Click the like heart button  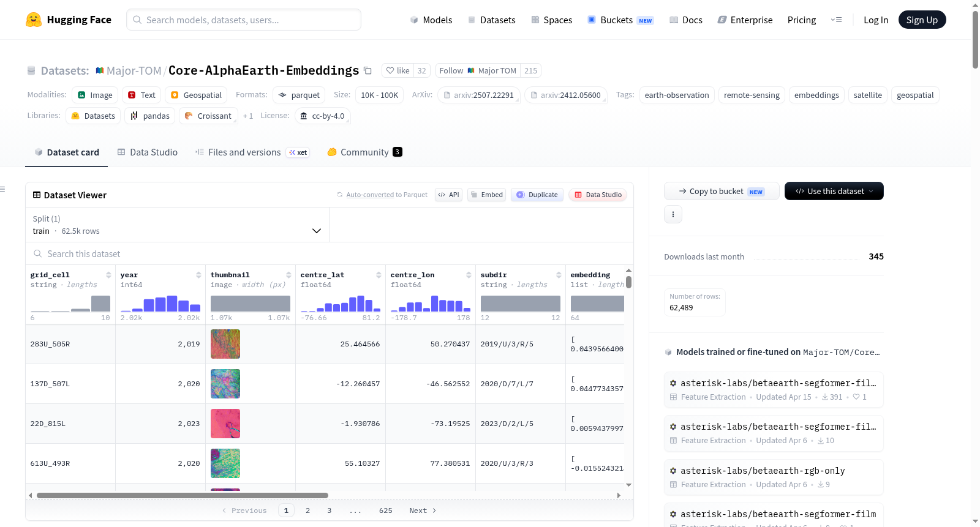398,70
